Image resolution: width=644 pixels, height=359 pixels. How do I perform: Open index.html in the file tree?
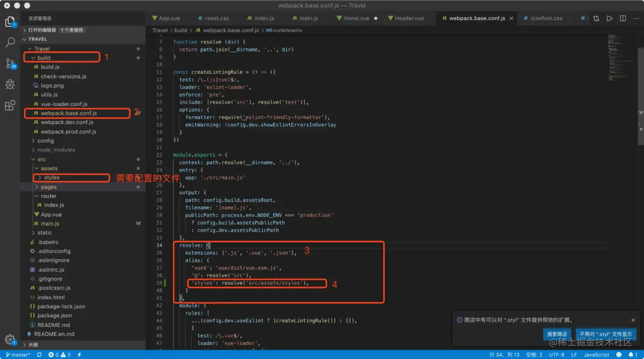coord(51,297)
